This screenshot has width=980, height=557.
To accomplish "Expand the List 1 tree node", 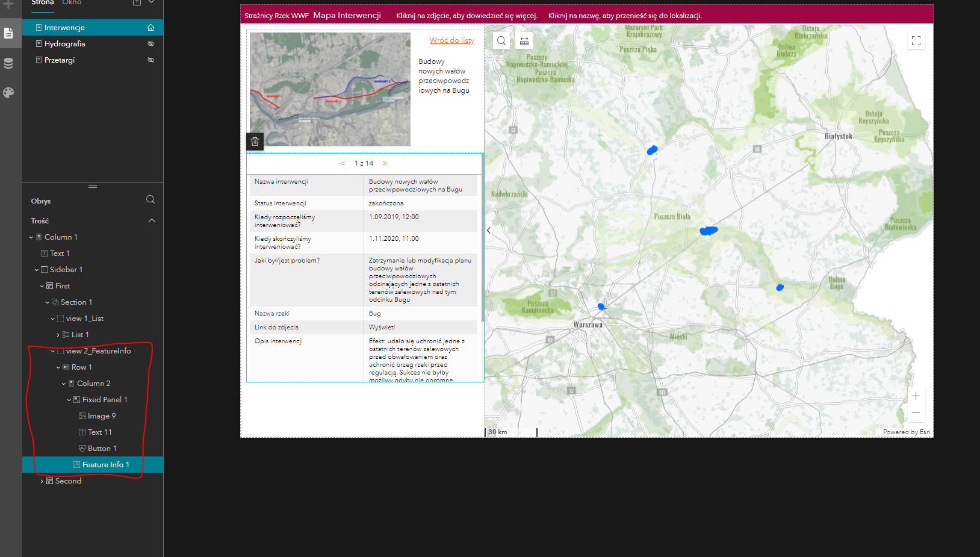I will pyautogui.click(x=58, y=335).
